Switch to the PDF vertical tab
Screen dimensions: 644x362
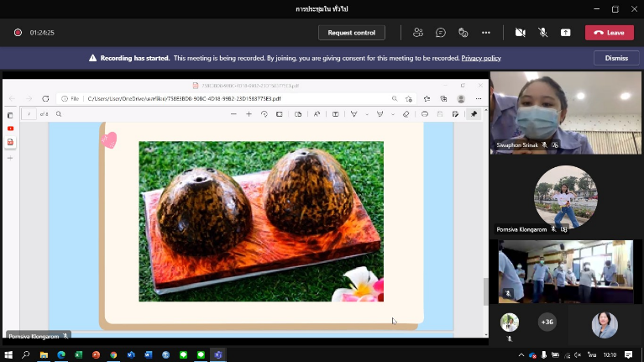point(10,142)
